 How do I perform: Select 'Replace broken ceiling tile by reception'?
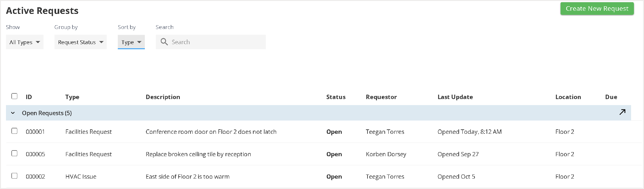coord(198,154)
